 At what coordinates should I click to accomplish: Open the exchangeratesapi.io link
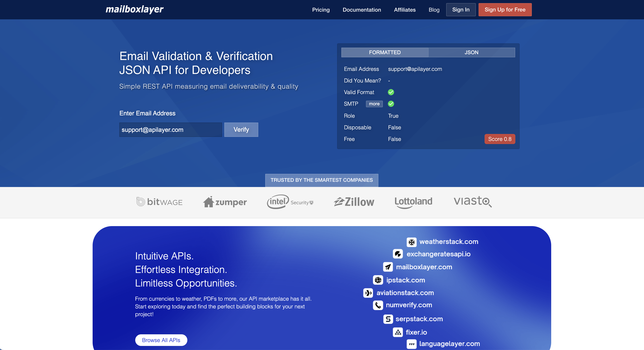[438, 254]
